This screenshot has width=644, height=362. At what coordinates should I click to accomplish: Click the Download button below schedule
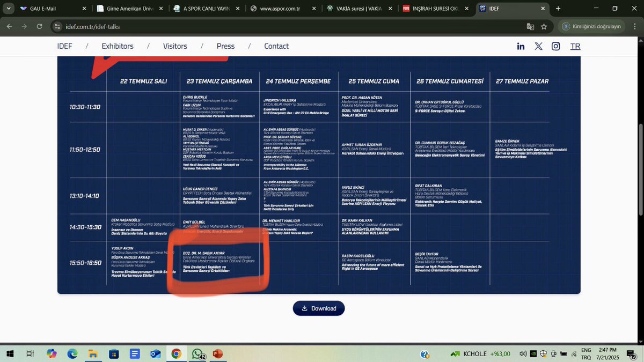pos(319,308)
